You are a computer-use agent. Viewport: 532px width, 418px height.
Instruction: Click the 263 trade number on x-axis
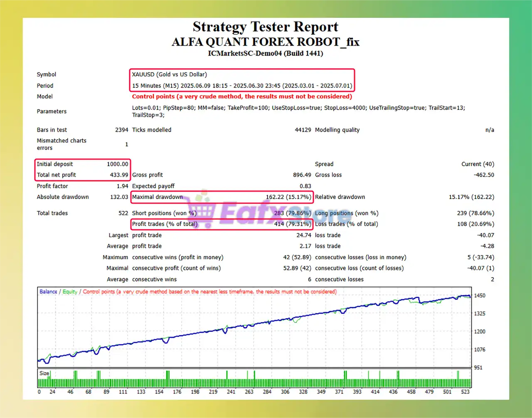[x=249, y=391]
